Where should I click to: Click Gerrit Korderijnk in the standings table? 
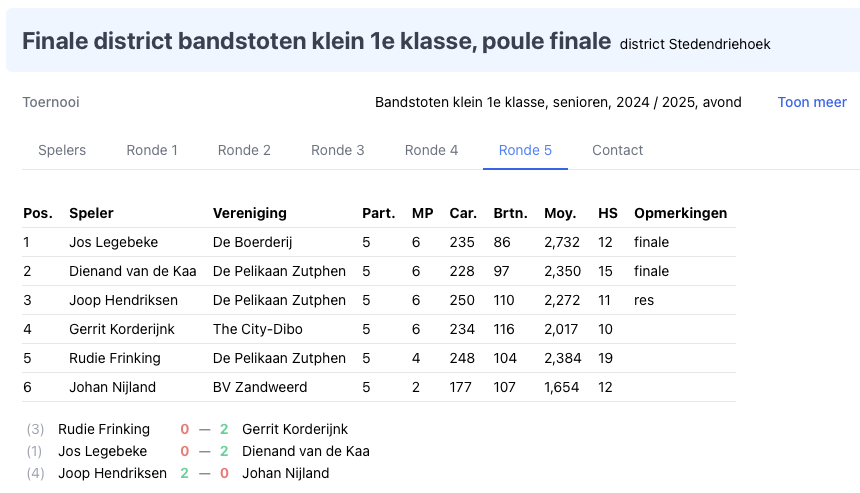tap(121, 329)
